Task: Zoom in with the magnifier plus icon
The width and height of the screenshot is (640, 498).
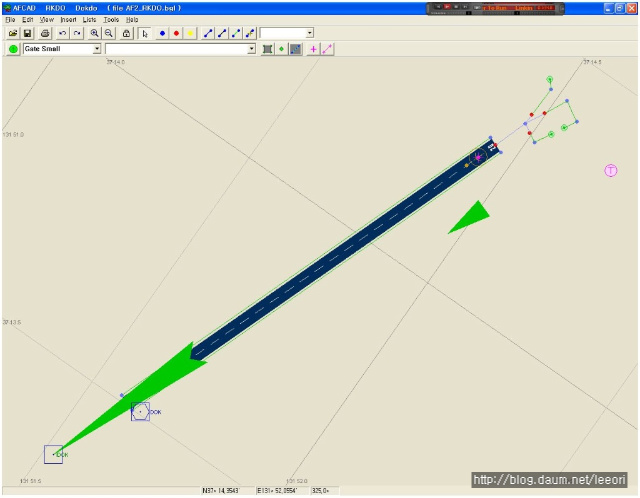Action: [94, 33]
